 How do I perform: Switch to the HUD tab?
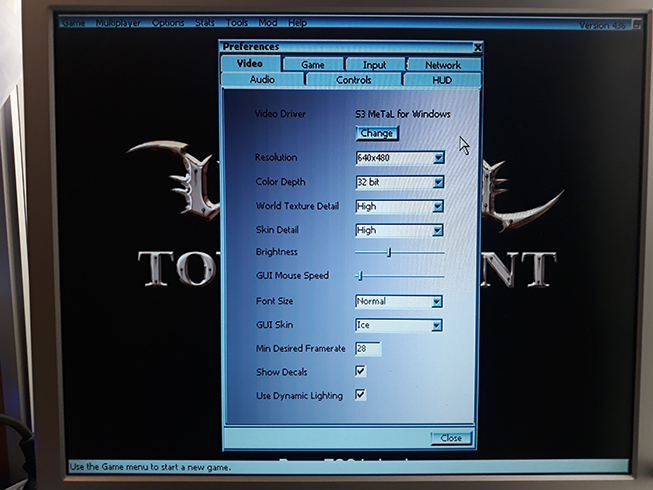click(x=442, y=80)
